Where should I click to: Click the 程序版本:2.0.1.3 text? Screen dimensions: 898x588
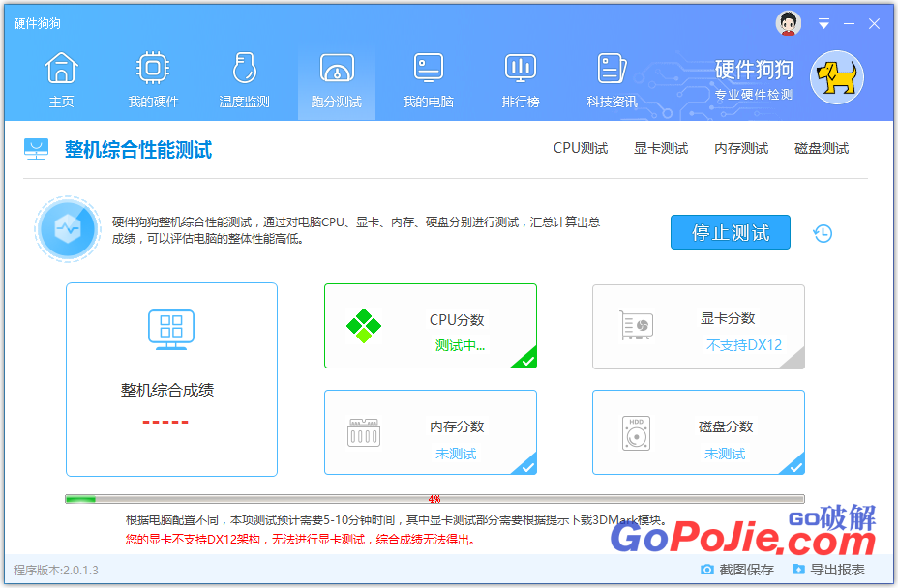click(x=55, y=571)
